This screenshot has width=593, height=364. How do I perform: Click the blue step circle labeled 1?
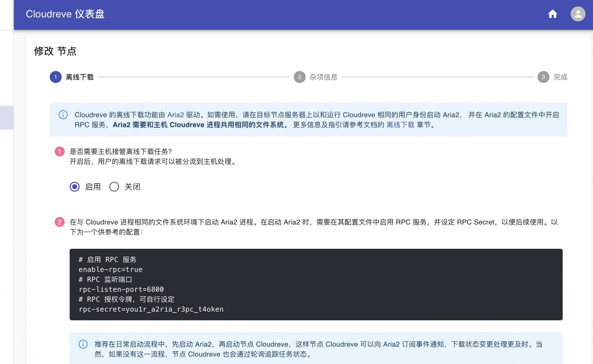click(x=55, y=77)
